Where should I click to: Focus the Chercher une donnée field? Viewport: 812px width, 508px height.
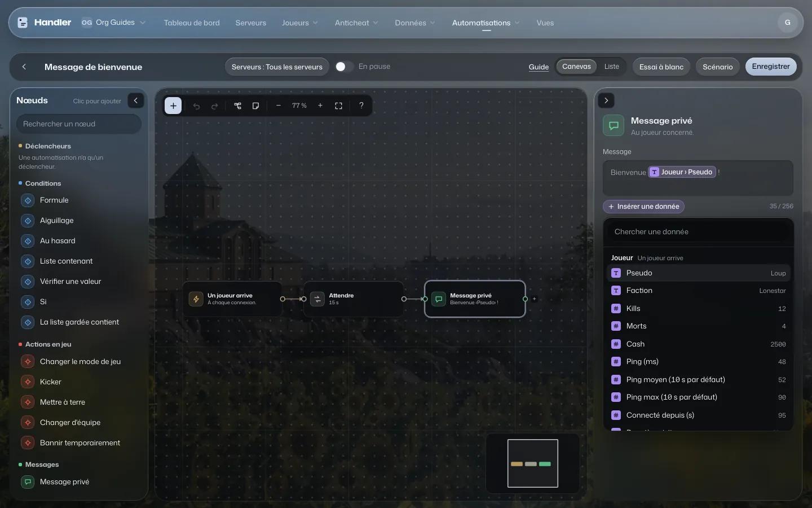pos(698,232)
